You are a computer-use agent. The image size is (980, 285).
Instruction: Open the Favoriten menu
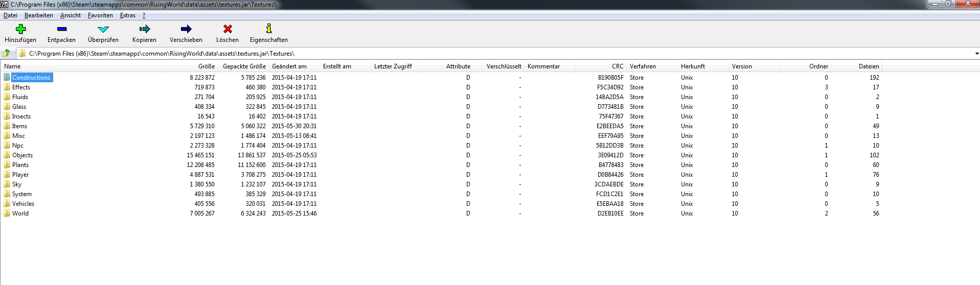coord(100,15)
